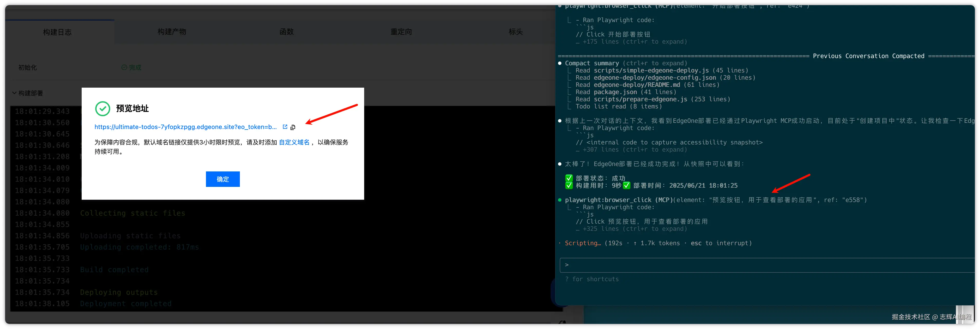Select the 函数 tab

click(x=286, y=32)
